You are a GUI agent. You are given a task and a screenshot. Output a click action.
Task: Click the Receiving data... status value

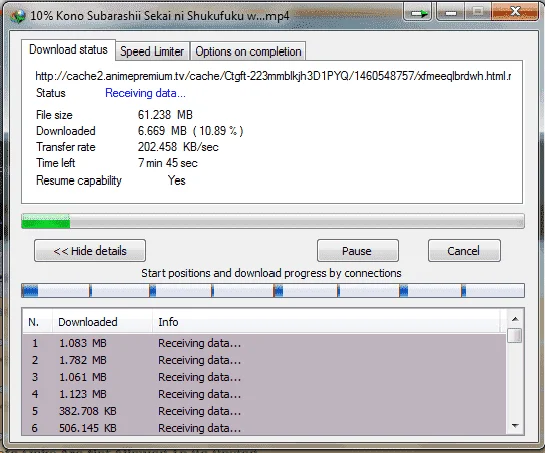[x=145, y=93]
